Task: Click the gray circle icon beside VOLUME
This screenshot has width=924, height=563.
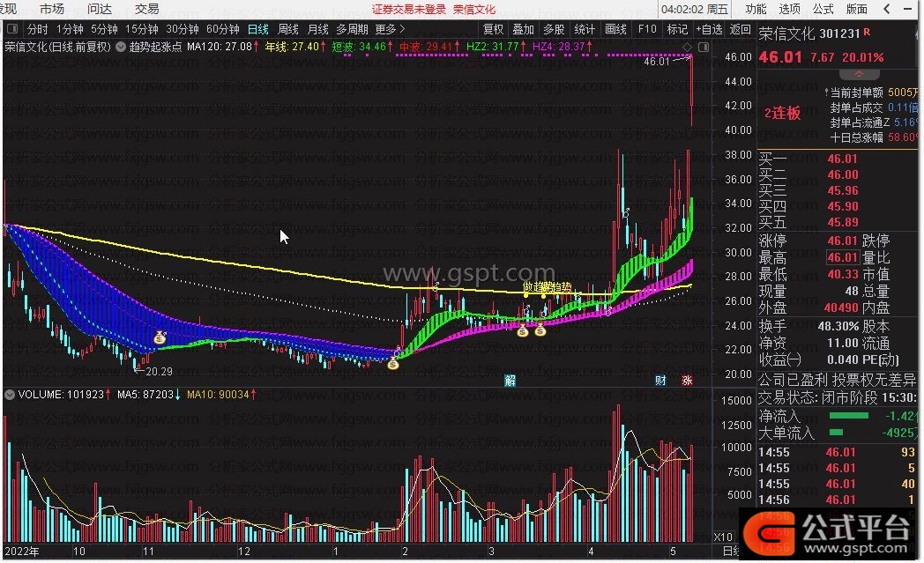Action: pyautogui.click(x=10, y=395)
